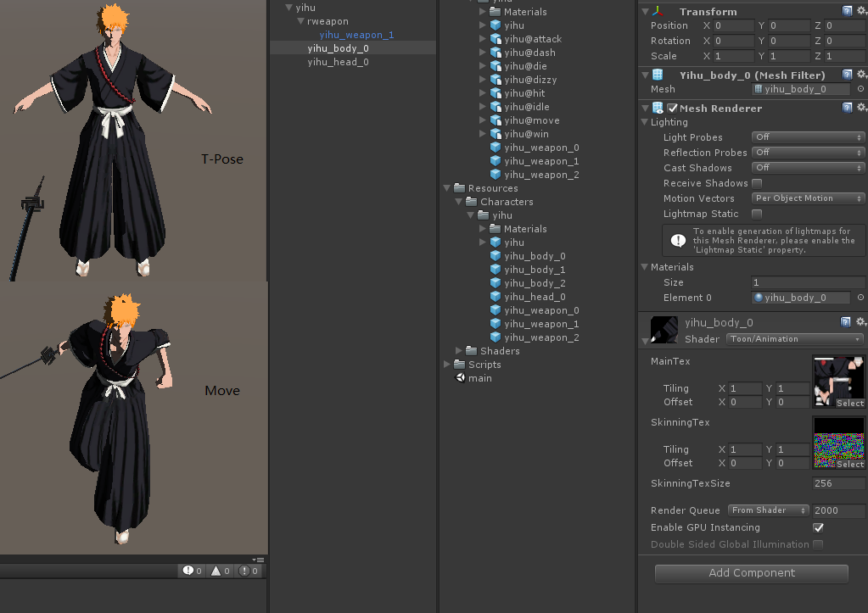The height and width of the screenshot is (613, 868).
Task: Select the main scene Unity icon
Action: (460, 378)
